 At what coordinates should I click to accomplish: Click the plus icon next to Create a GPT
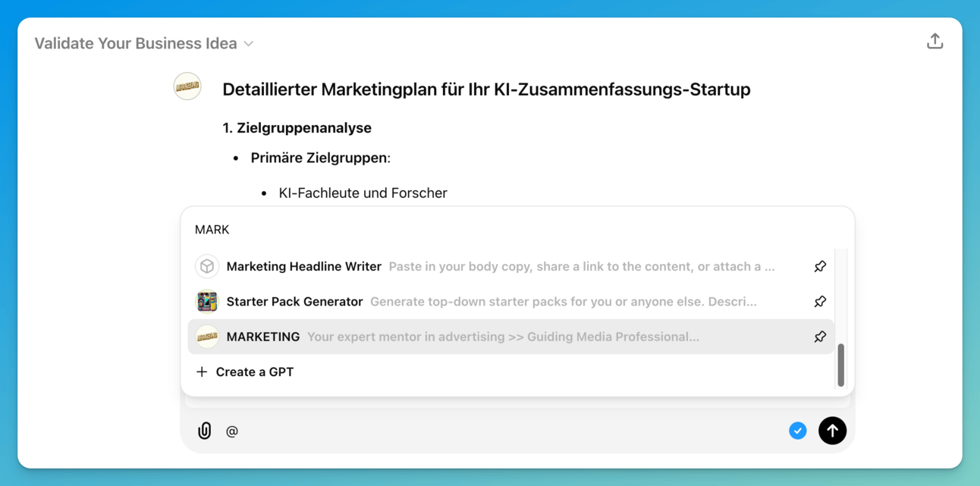click(202, 372)
